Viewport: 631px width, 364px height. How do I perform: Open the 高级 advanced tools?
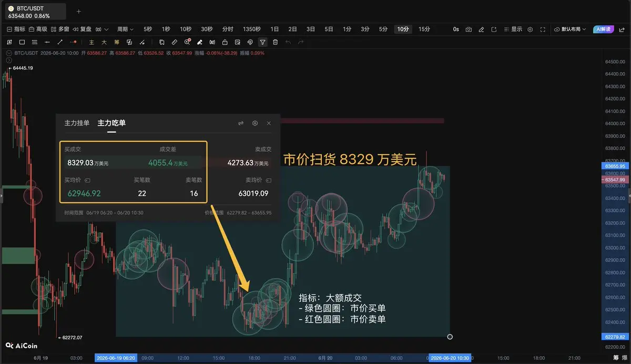pos(38,29)
